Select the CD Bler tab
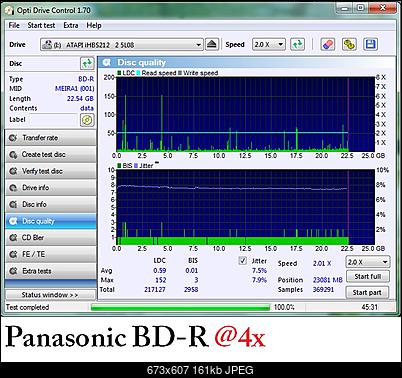The image size is (402, 378). (x=51, y=238)
